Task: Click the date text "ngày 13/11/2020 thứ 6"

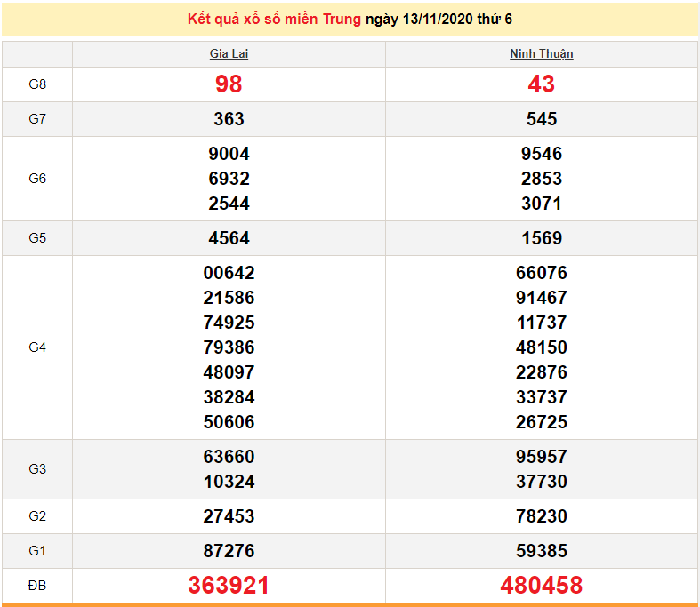Action: (x=439, y=20)
